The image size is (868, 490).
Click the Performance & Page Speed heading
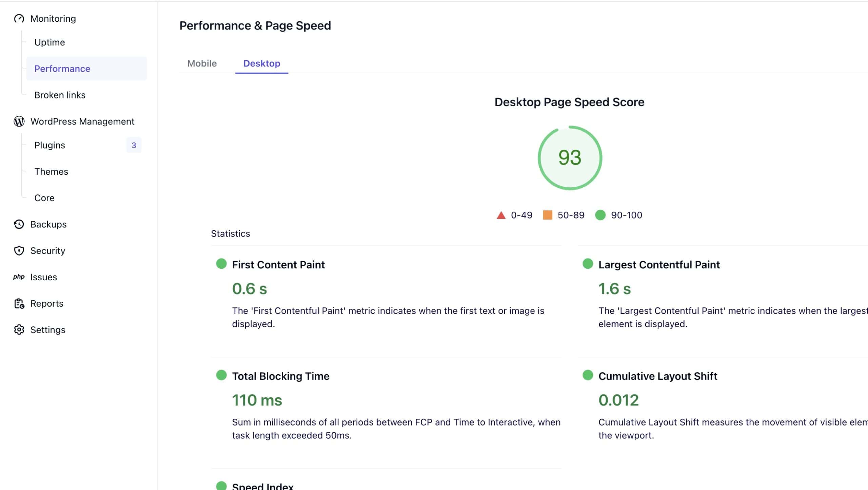point(255,26)
